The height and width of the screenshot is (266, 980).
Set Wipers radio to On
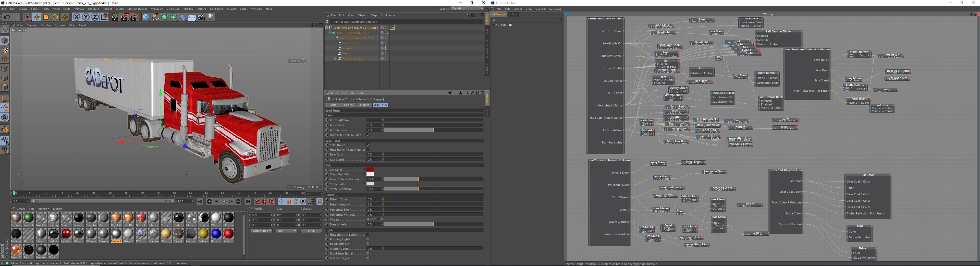click(x=379, y=220)
